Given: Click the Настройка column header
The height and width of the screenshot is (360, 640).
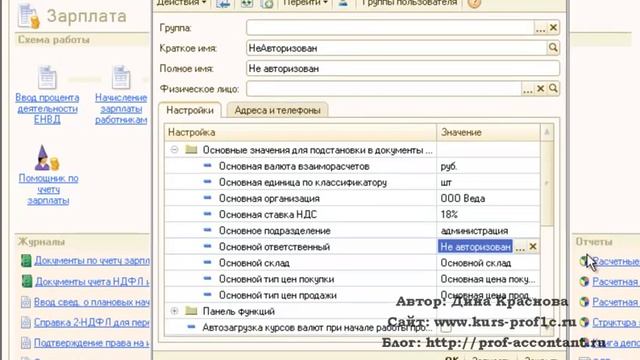Looking at the screenshot, I should point(300,132).
